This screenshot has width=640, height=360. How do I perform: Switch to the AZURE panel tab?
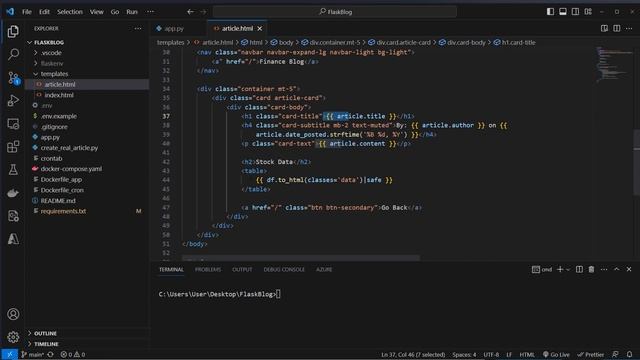coord(324,269)
